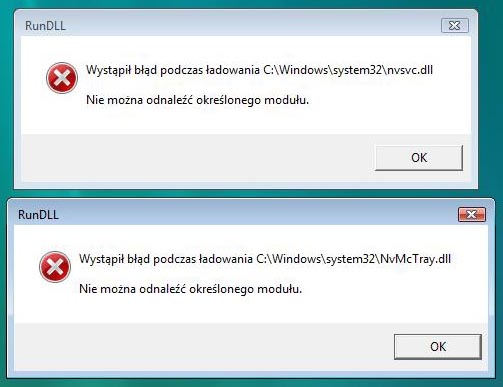Image resolution: width=503 pixels, height=387 pixels.
Task: Dismiss the NvMcTray.dll error with OK
Action: (x=438, y=347)
